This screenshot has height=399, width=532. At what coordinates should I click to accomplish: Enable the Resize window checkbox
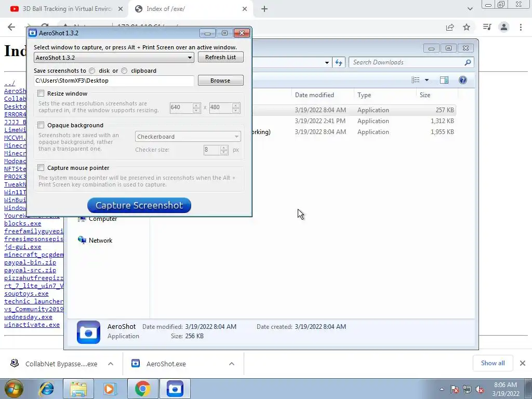click(41, 94)
